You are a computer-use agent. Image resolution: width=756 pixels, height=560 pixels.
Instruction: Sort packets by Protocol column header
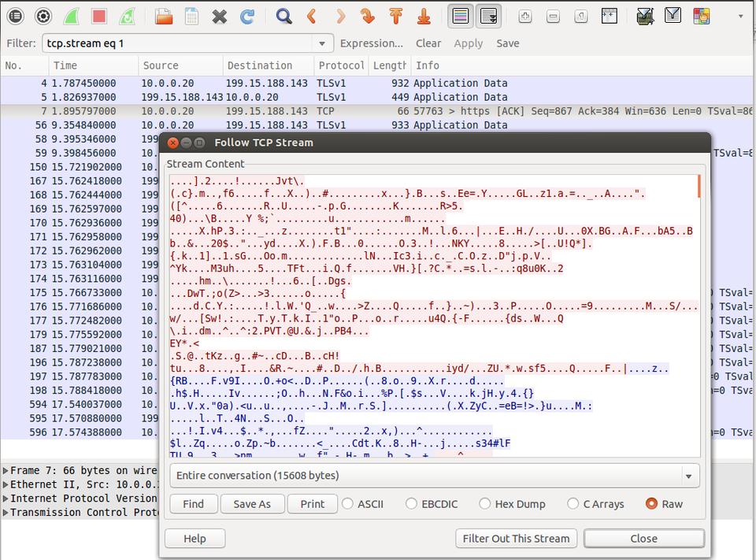tap(340, 65)
